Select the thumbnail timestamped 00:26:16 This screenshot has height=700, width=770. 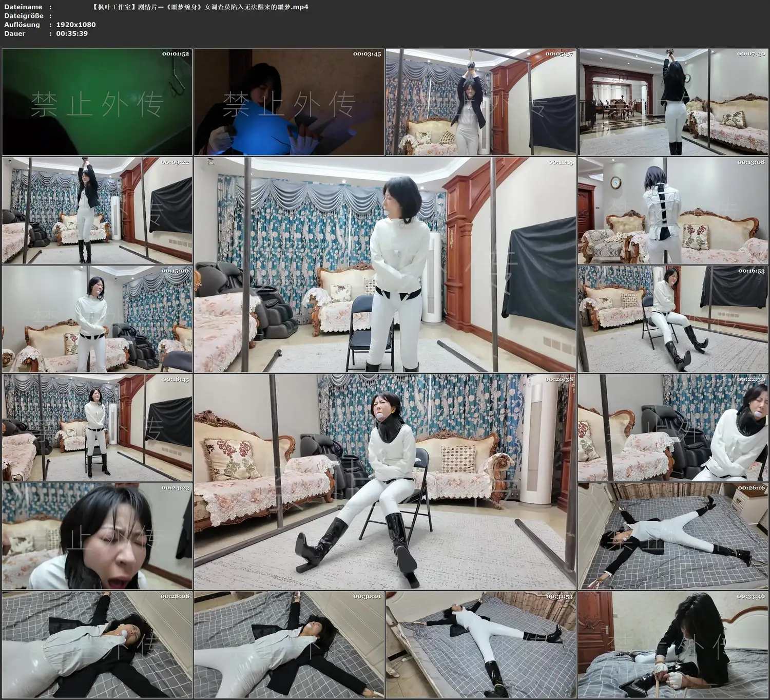tap(673, 536)
